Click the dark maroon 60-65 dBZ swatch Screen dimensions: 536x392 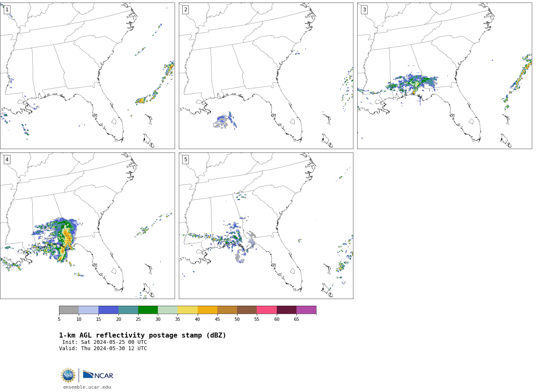286,310
